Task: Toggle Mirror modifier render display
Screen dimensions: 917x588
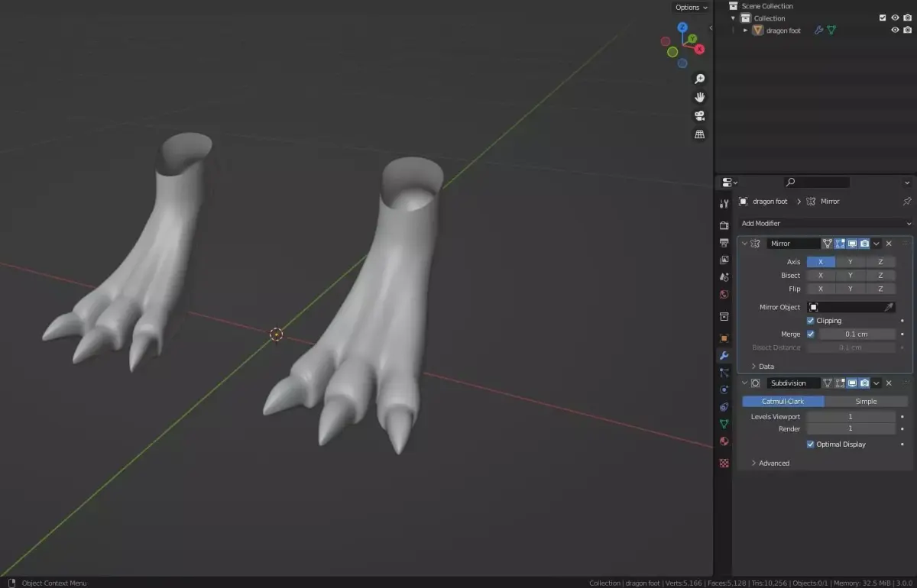Action: 864,244
